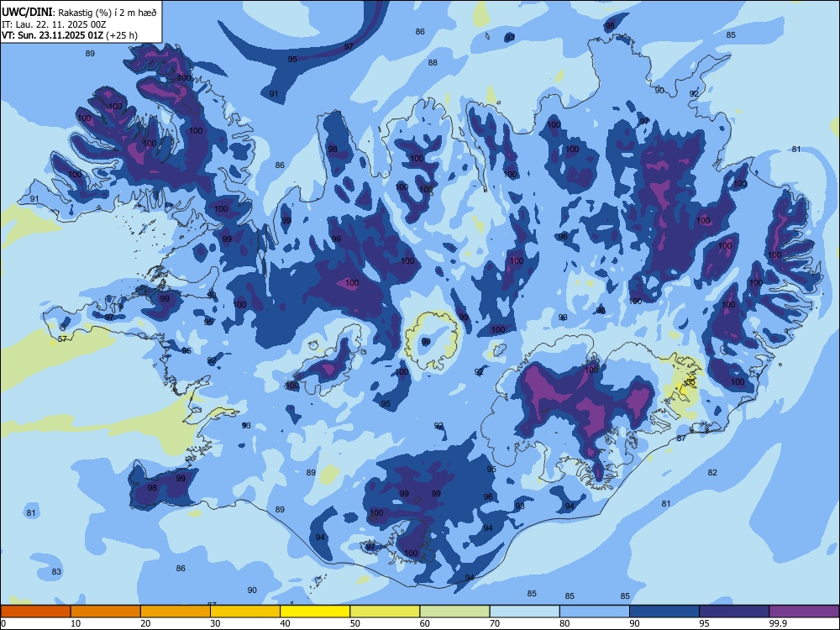Select the 'Rakastig (%) í 2 m hæð' label
Viewport: 840px width, 630px height.
[x=108, y=13]
